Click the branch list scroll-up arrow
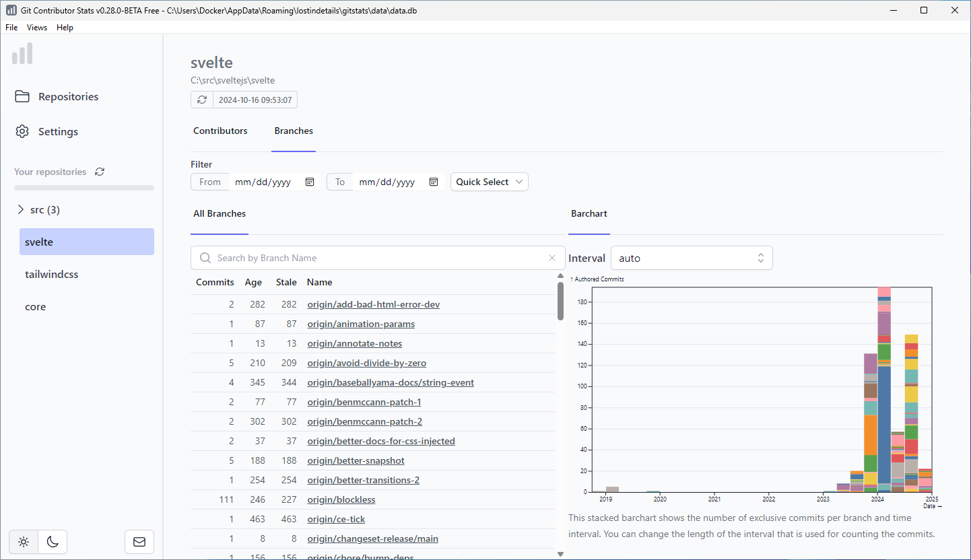This screenshot has height=560, width=971. click(x=560, y=275)
